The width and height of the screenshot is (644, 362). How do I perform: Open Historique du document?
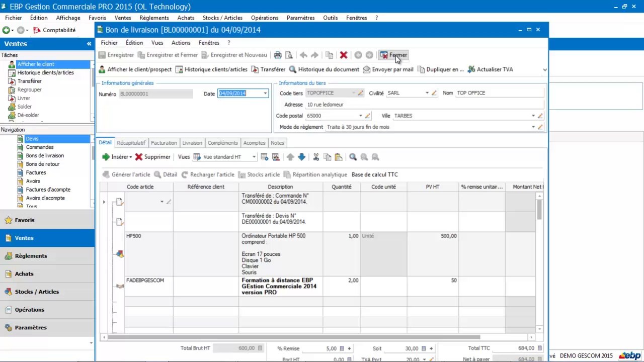coord(324,69)
